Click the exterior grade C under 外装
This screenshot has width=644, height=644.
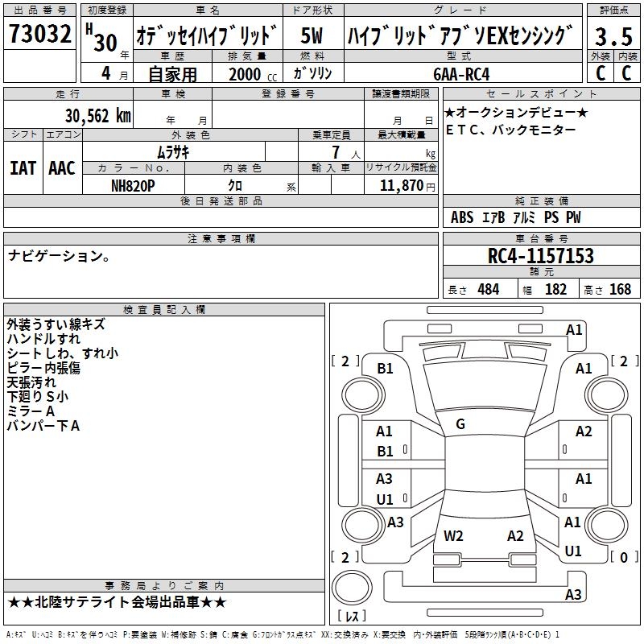pos(601,72)
